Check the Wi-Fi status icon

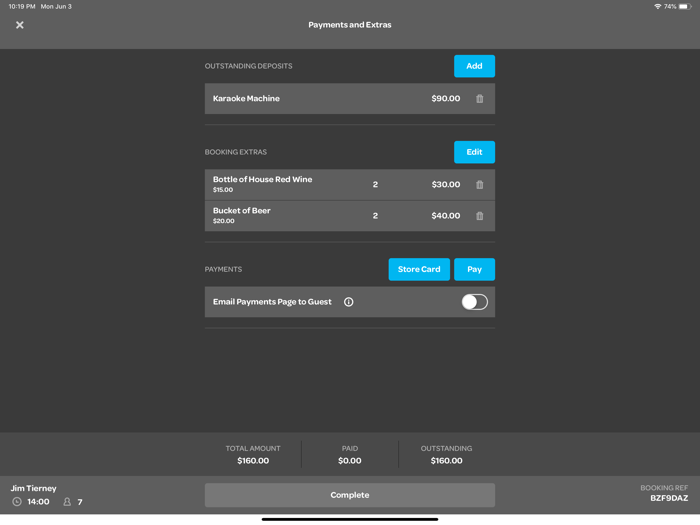pos(657,6)
